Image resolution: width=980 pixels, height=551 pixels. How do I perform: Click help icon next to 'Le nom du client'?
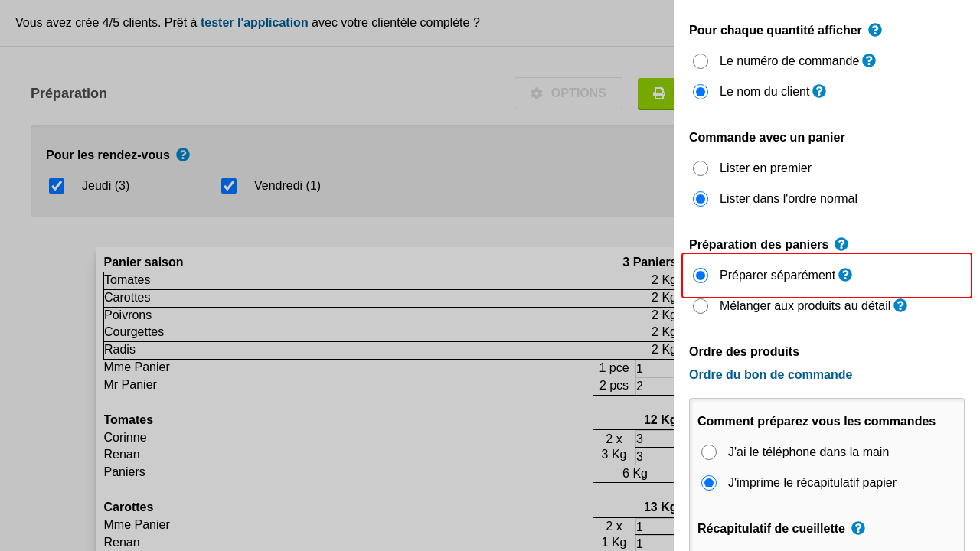(x=819, y=91)
